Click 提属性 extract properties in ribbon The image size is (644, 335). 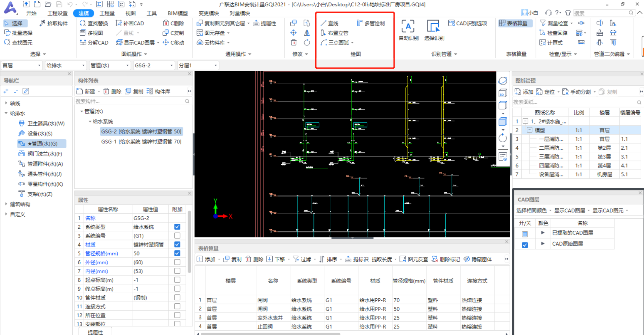(265, 23)
